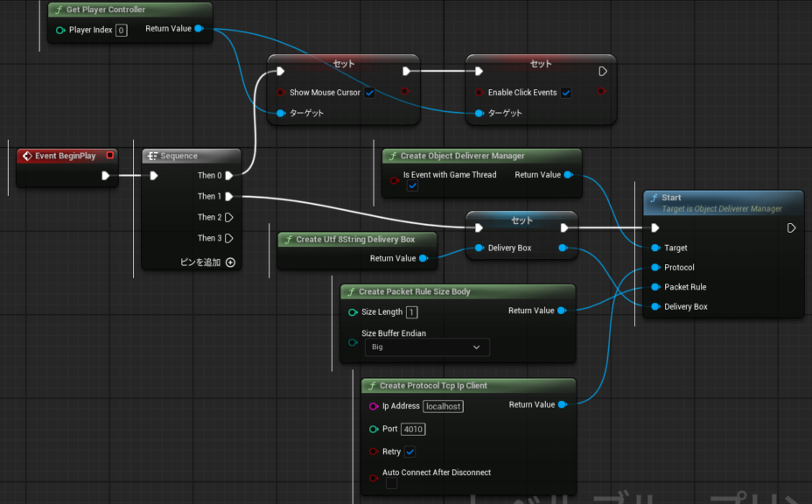Select the Create Utf 8String Delivery Box header
Screen dimensions: 812x504
point(357,239)
